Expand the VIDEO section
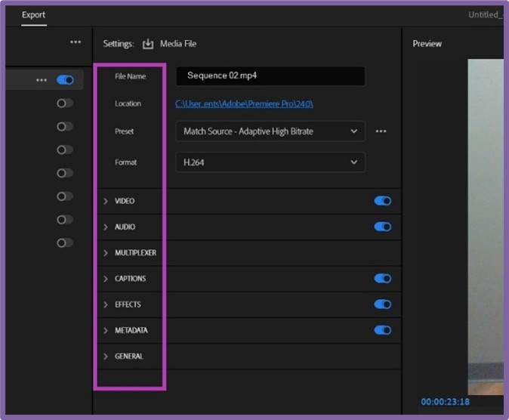 tap(106, 201)
